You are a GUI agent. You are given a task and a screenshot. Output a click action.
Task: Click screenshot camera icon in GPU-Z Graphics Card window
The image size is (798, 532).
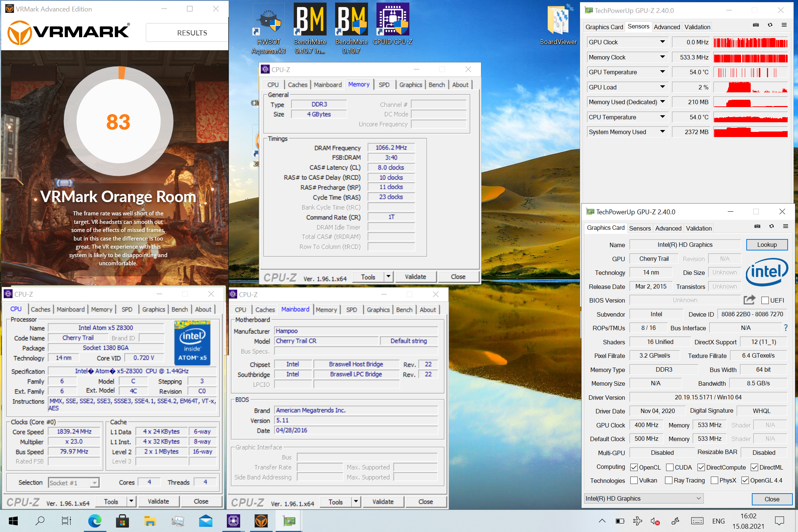point(757,226)
